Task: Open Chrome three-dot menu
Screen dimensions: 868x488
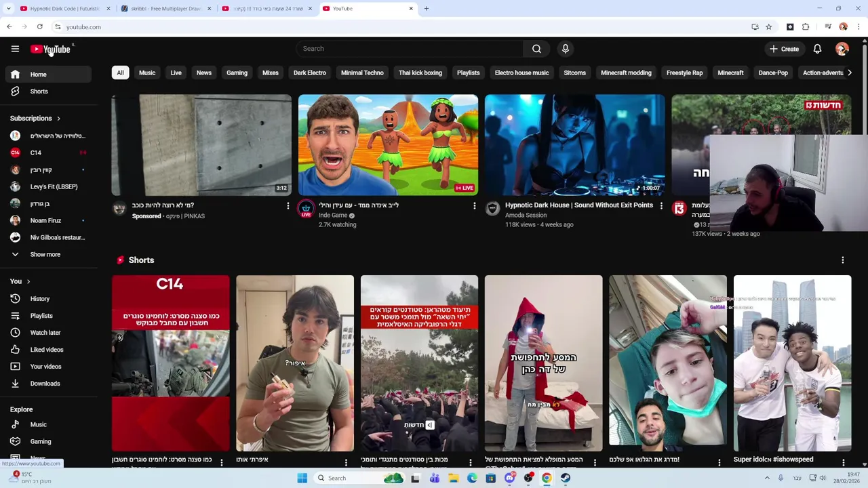Action: (x=859, y=27)
